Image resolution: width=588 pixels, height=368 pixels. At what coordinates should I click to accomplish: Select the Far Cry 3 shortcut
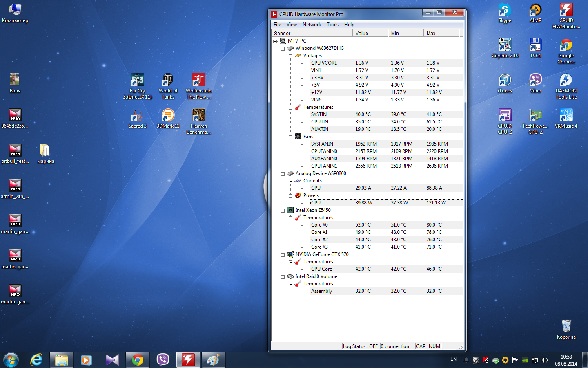tap(138, 86)
